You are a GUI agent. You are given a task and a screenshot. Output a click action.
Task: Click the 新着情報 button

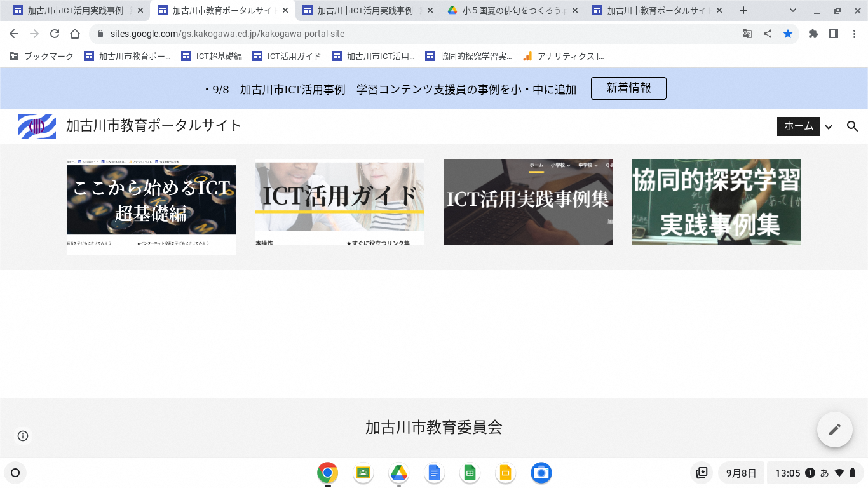[x=628, y=88]
